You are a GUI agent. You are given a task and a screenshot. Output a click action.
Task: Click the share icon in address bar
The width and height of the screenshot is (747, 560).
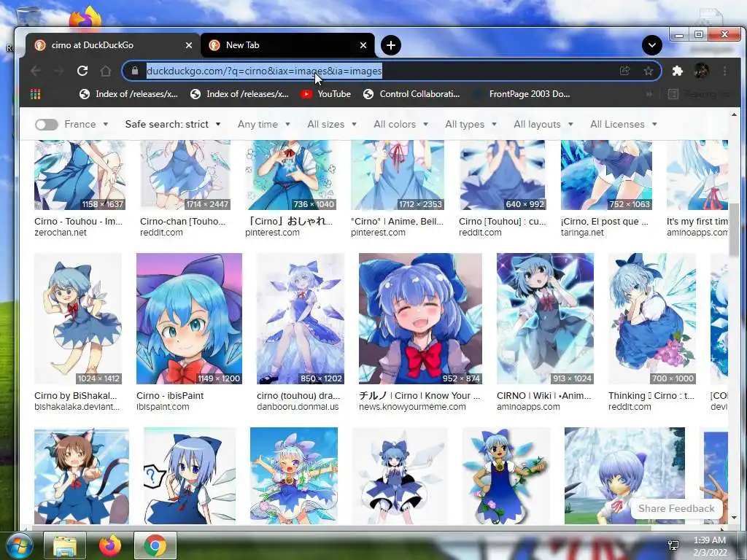coord(624,71)
